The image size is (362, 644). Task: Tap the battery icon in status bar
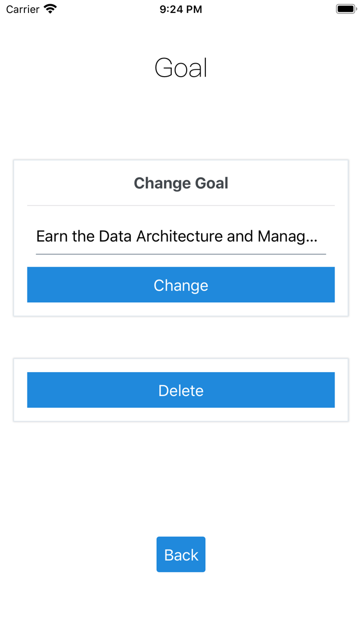tap(346, 9)
